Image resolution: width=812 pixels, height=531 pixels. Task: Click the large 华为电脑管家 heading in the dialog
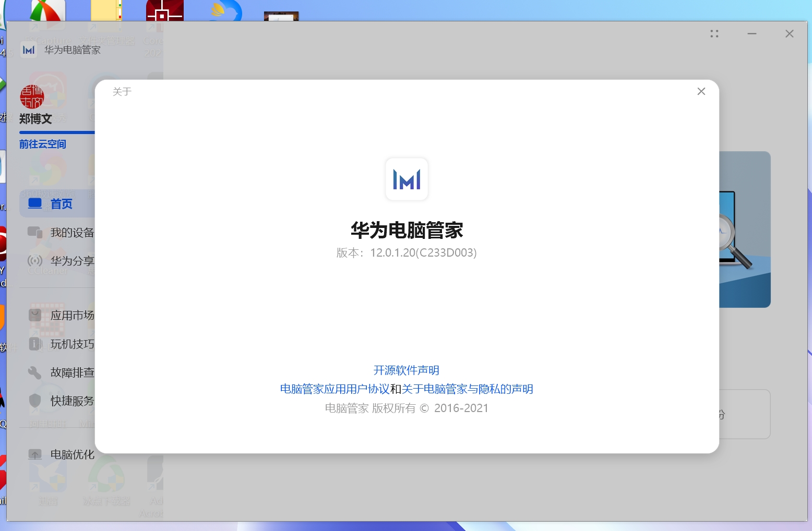point(407,230)
